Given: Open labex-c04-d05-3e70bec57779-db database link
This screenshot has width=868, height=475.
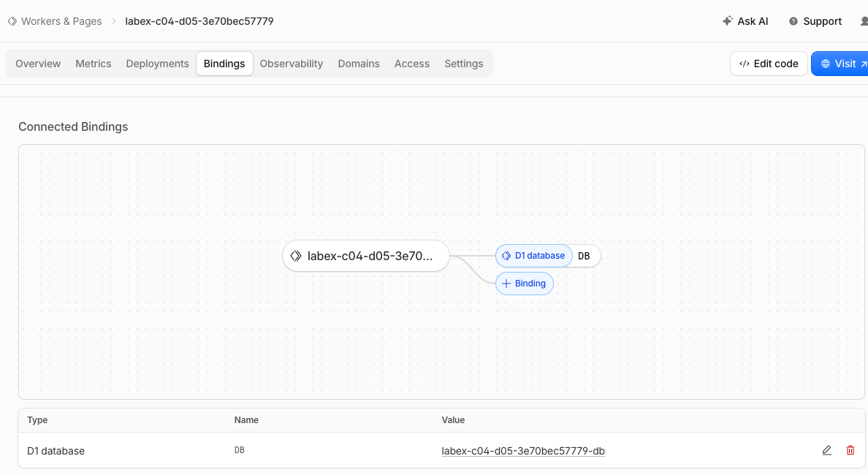Looking at the screenshot, I should [x=523, y=451].
